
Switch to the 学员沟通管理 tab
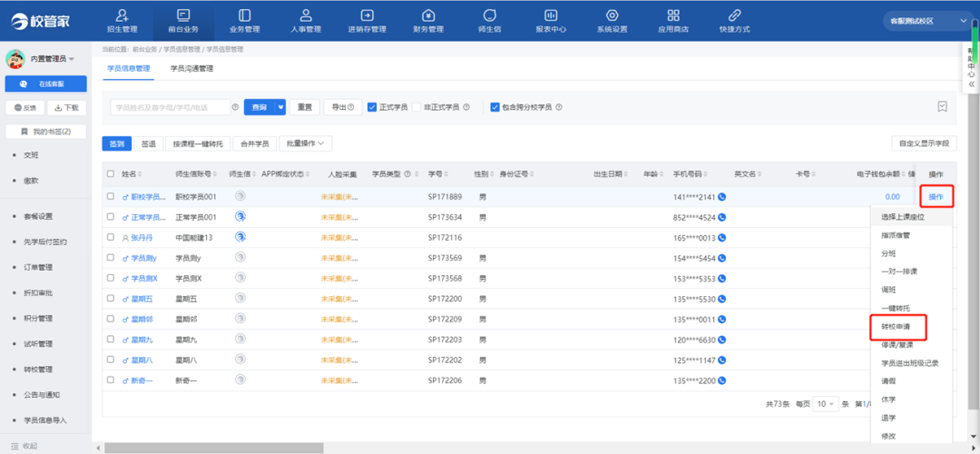(x=191, y=69)
